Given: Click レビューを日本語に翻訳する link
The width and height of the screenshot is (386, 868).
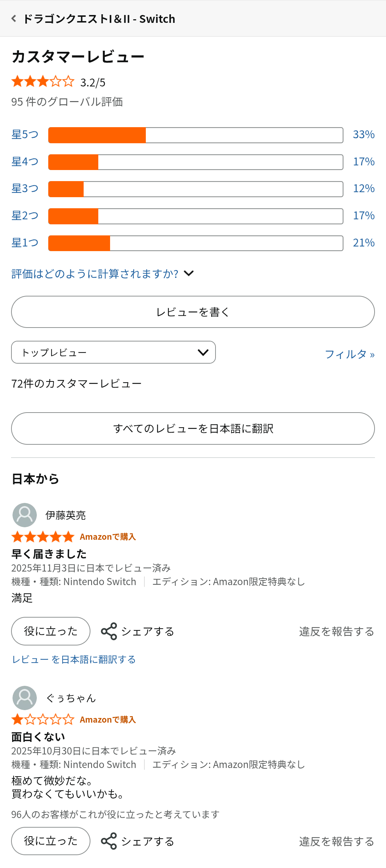Looking at the screenshot, I should coord(74,659).
